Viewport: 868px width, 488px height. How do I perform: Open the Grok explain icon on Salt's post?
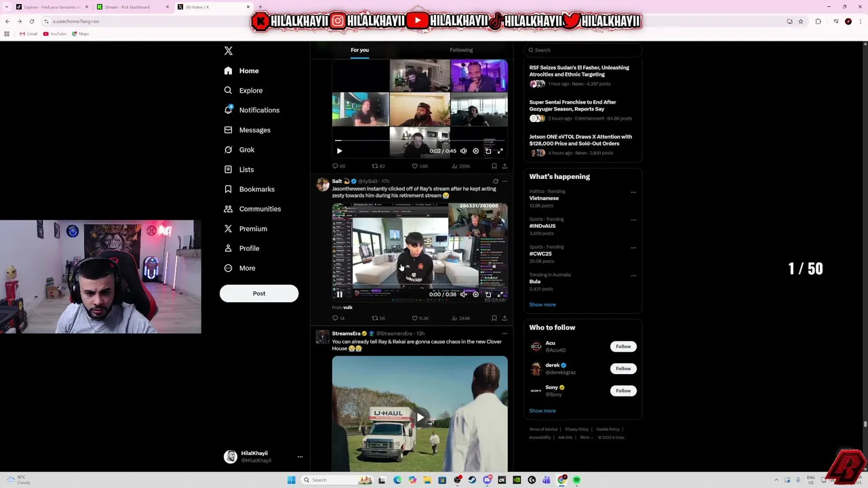tap(495, 182)
